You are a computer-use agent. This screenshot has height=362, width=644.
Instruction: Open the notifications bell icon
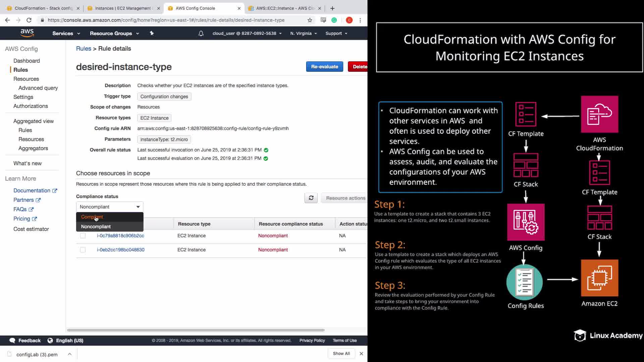(x=201, y=34)
